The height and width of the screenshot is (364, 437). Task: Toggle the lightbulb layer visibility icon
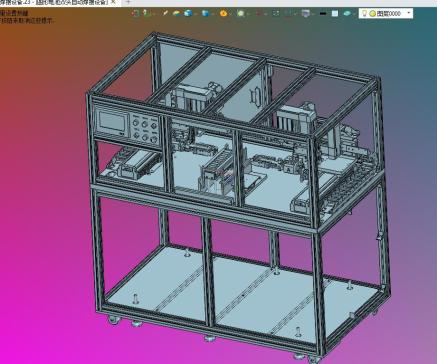(x=365, y=13)
